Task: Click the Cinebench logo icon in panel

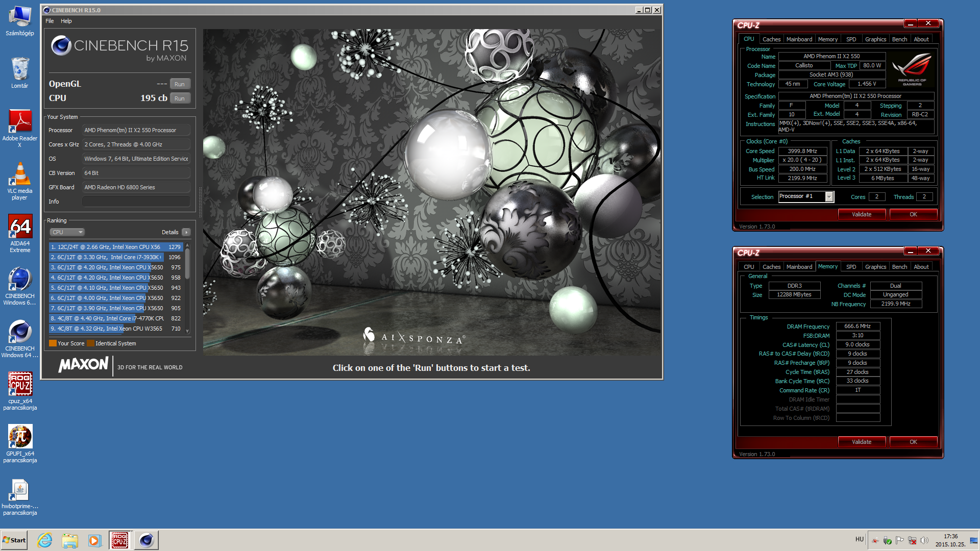Action: pyautogui.click(x=61, y=45)
